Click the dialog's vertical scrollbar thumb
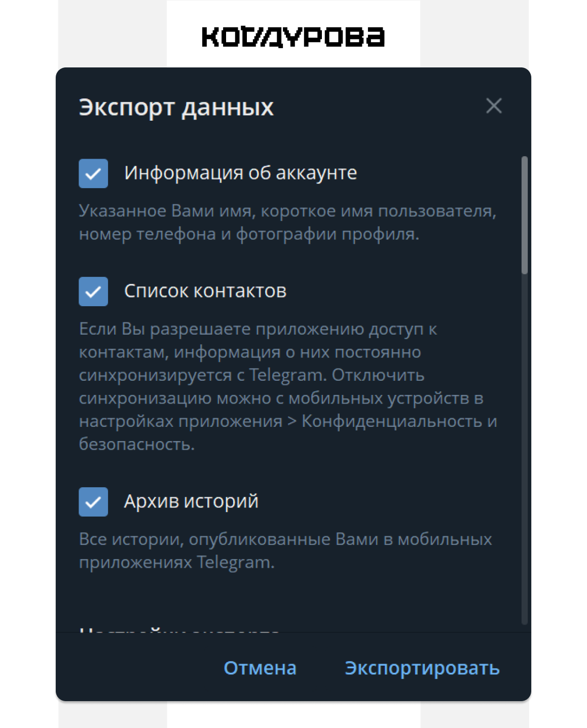 (525, 215)
